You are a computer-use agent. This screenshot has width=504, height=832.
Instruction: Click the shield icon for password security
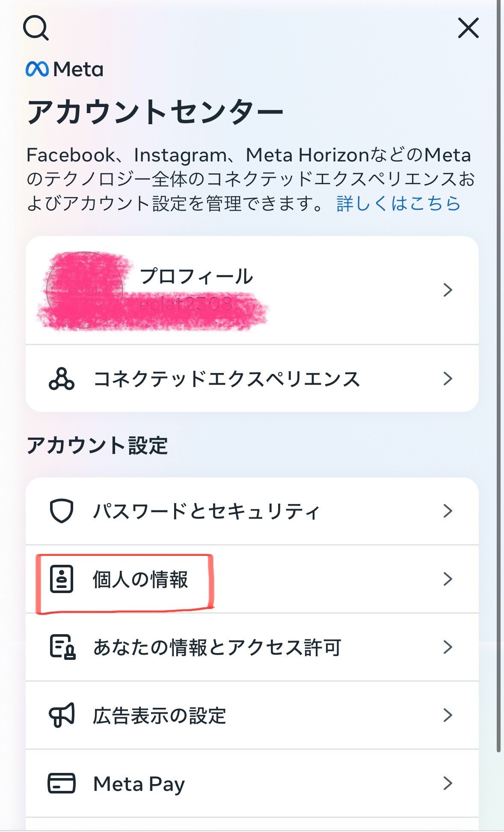pos(62,511)
